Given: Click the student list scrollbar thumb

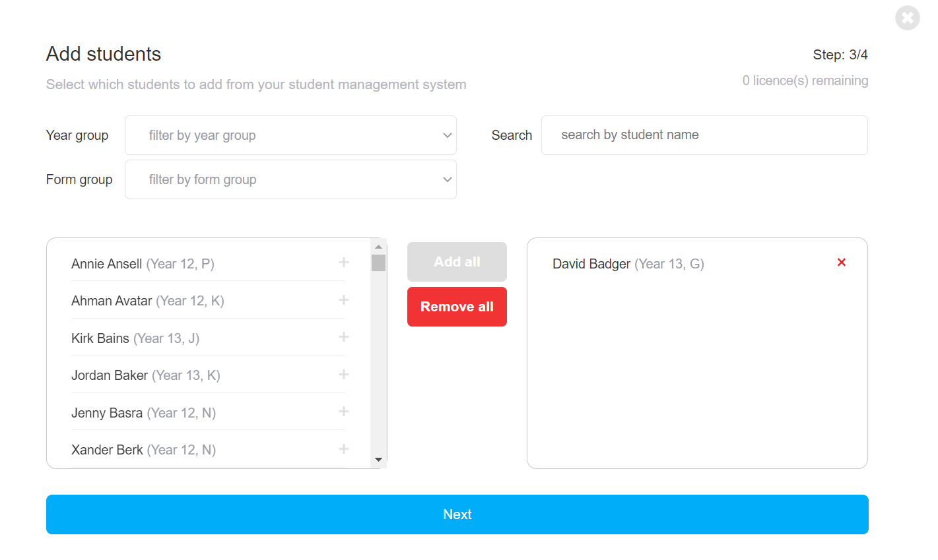Looking at the screenshot, I should (x=378, y=263).
